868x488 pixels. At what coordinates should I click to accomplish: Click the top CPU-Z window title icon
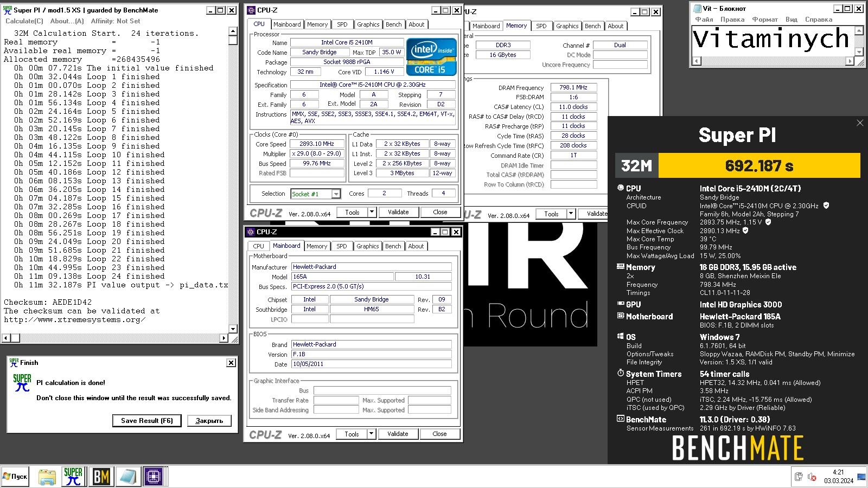point(251,10)
